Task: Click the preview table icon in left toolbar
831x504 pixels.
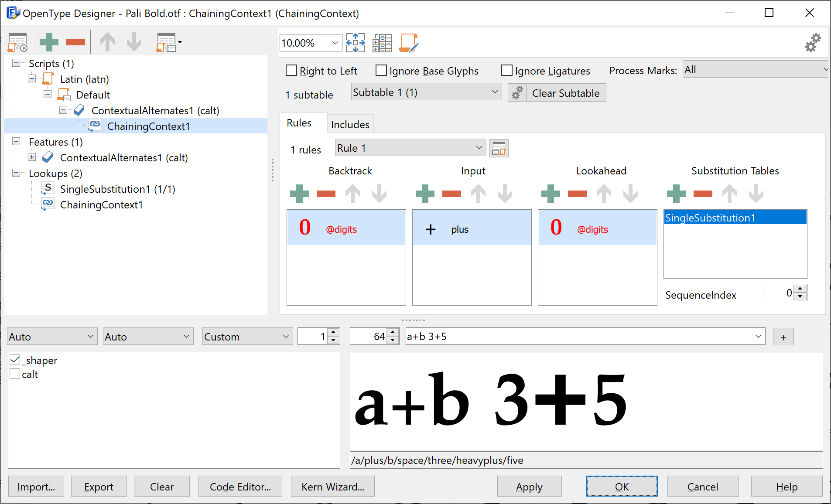Action: (17, 42)
